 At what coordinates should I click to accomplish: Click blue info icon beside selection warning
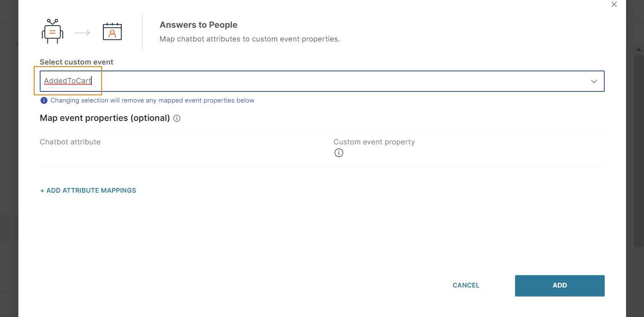tap(44, 100)
